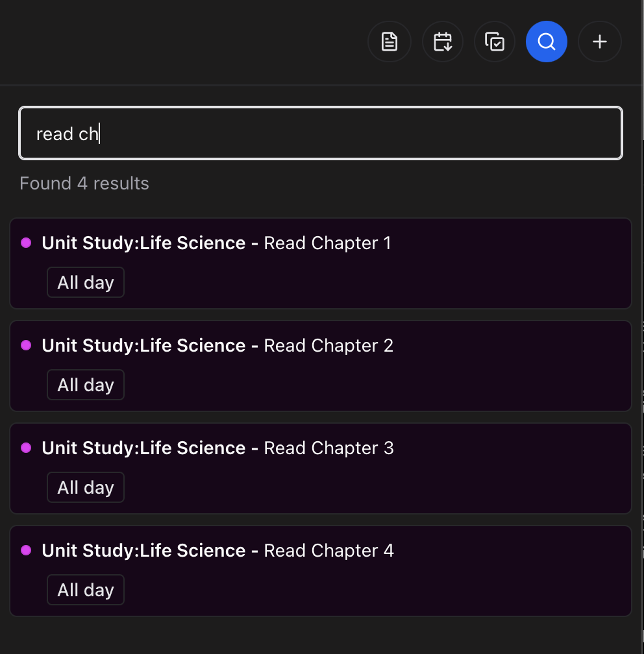Select the Read Chapter 2 result
The image size is (644, 654).
tap(328, 346)
